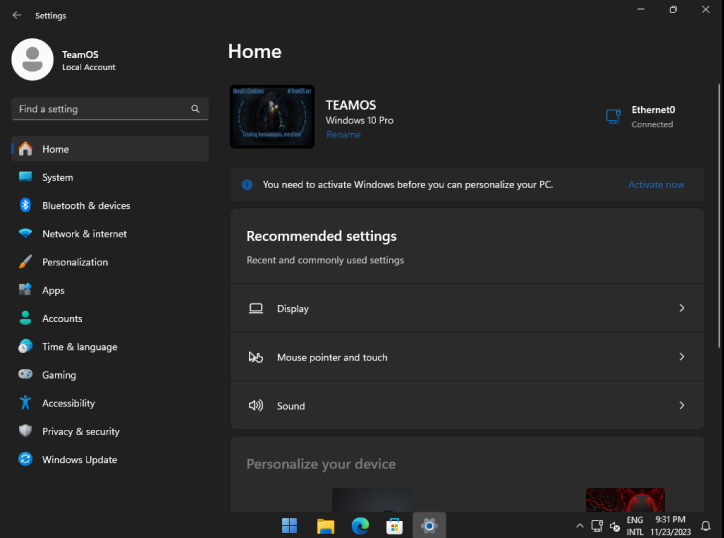The image size is (724, 538).
Task: Click the Apps icon in sidebar
Action: tap(25, 290)
